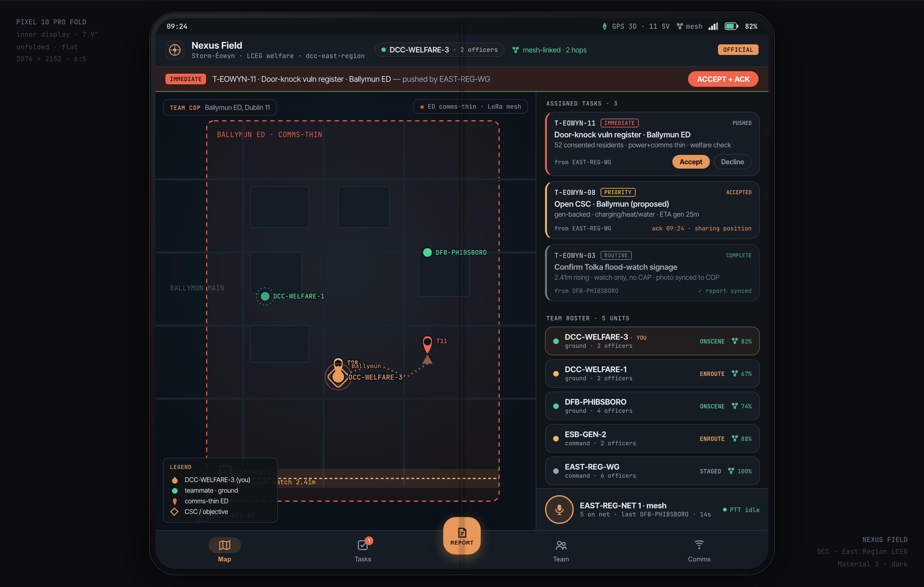
Task: Tap the Nexus Field crosshair logo icon
Action: [x=174, y=50]
